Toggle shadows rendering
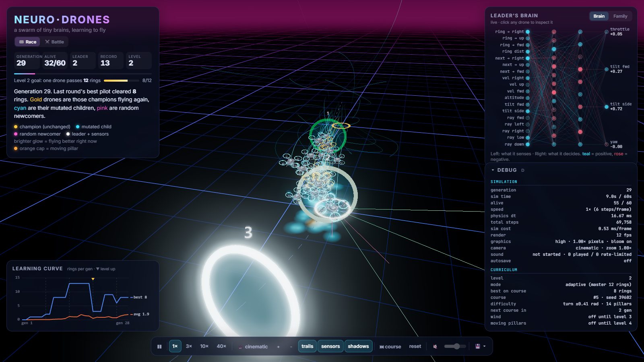The width and height of the screenshot is (644, 362). [x=358, y=346]
